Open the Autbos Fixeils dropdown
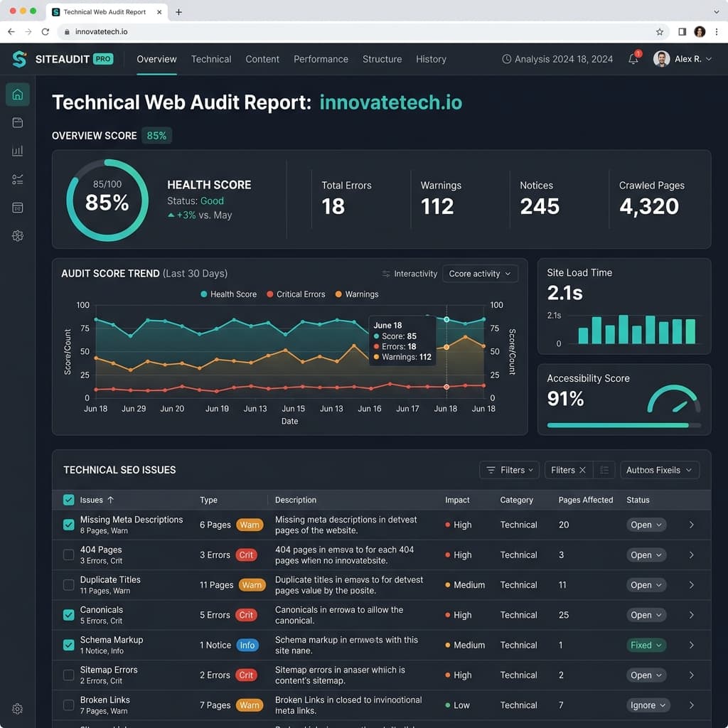 659,470
